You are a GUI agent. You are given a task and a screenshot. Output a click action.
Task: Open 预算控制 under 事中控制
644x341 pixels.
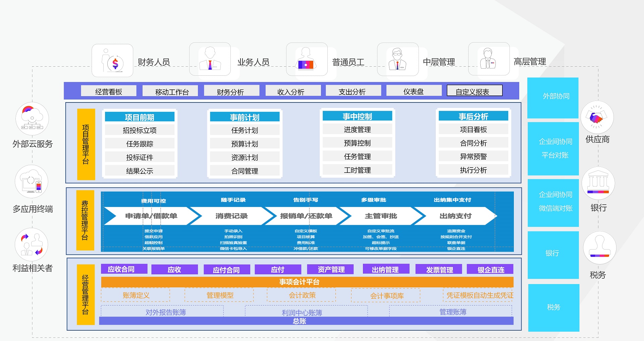(x=357, y=143)
